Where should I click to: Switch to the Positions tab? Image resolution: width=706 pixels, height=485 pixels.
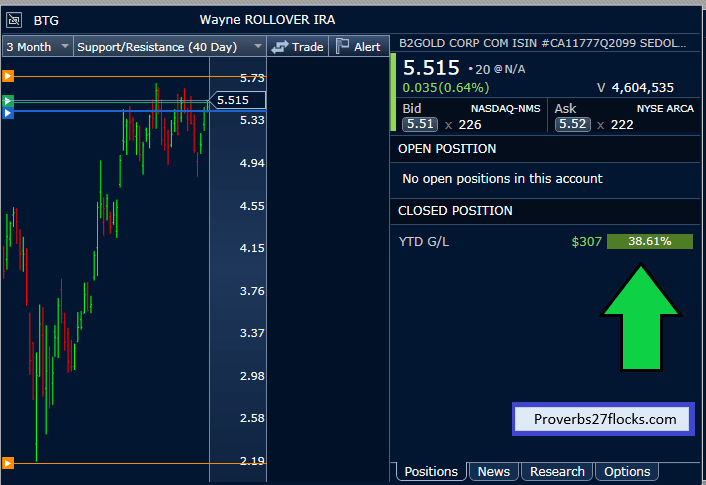point(431,471)
